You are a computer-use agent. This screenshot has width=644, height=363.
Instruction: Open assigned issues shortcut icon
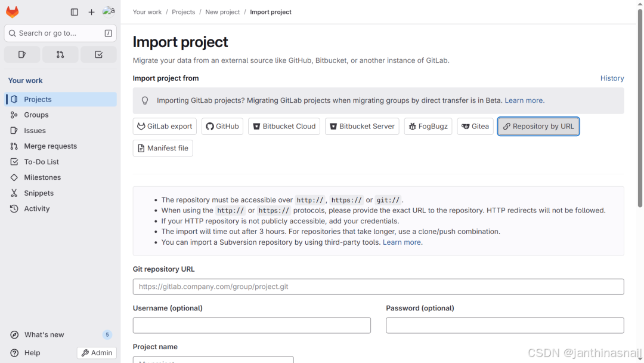pos(22,54)
